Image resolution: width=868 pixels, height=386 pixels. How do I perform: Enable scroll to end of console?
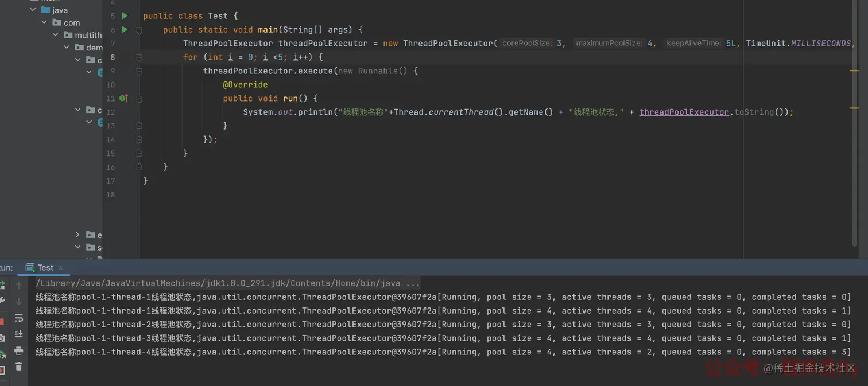[19, 334]
